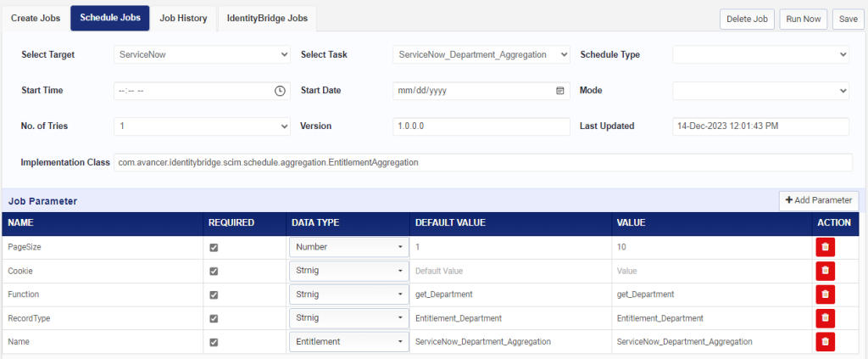
Task: Toggle Required checkbox for Function
Action: (214, 294)
